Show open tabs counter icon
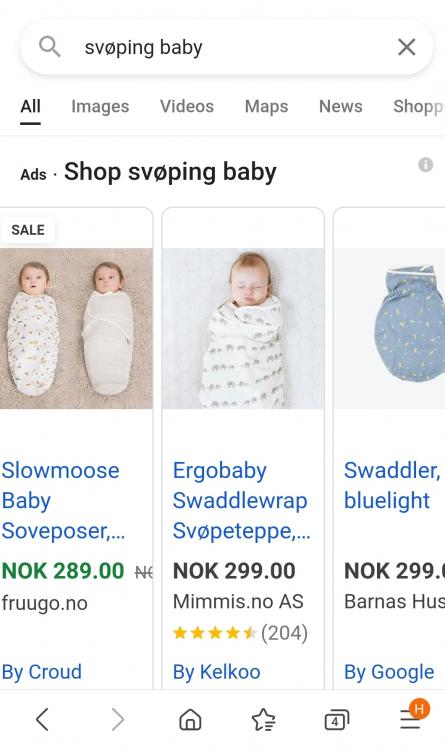 click(x=336, y=719)
